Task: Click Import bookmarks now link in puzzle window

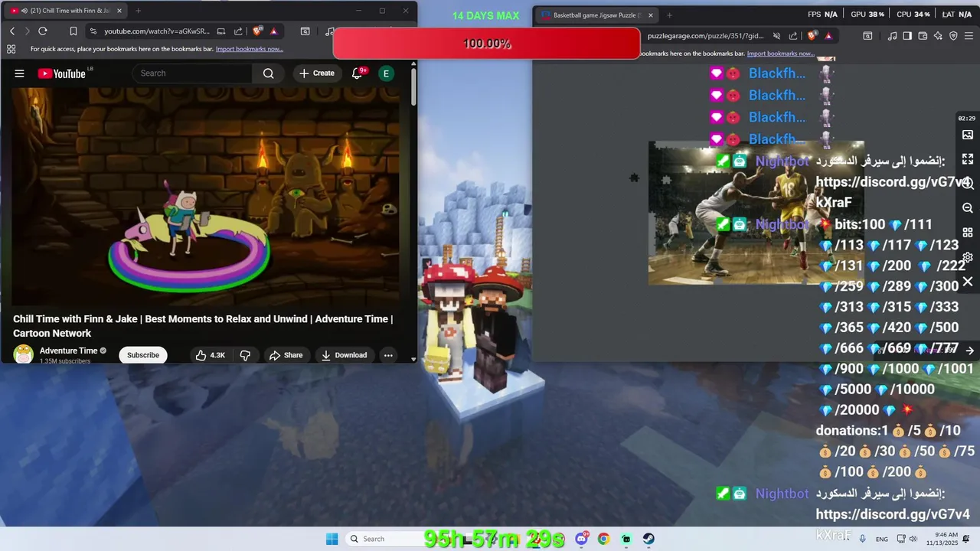Action: click(x=781, y=54)
